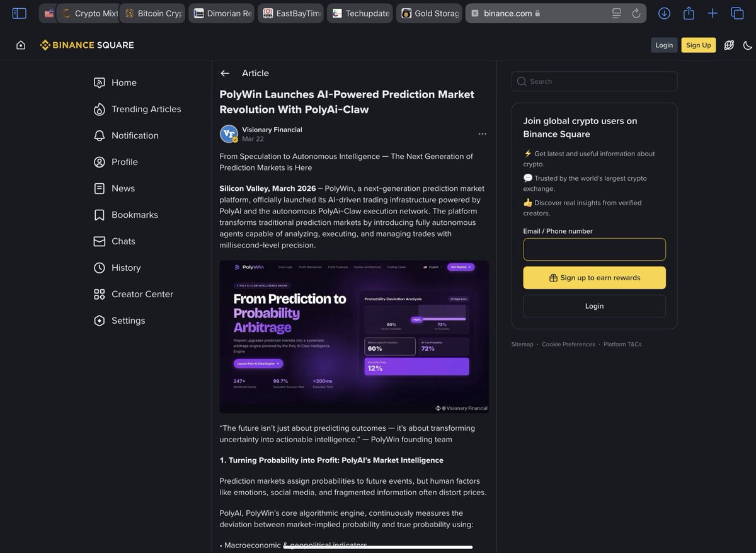Go back with the Article arrow
This screenshot has height=553, width=756.
[225, 73]
